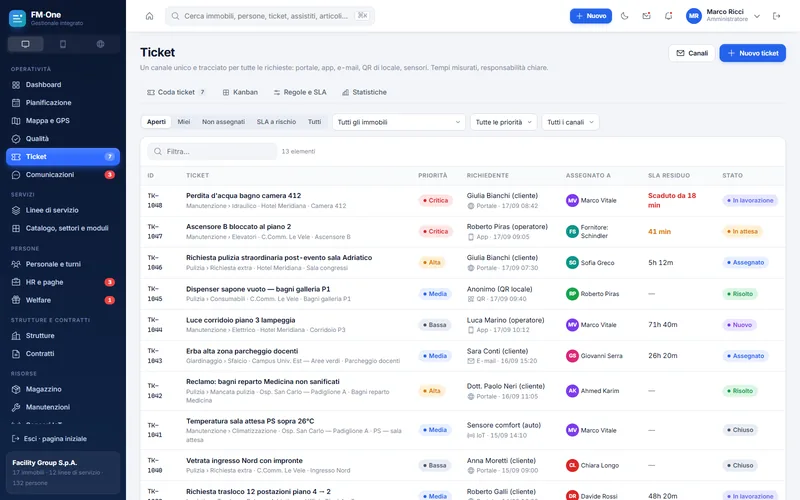Click Sofia Greco assignee avatar
800x500 pixels.
point(572,263)
